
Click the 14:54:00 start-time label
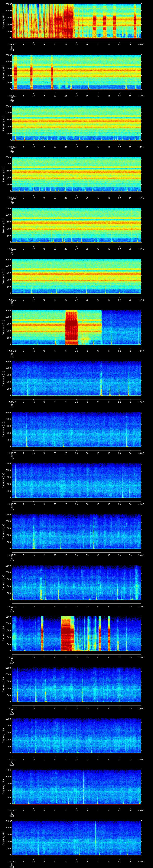pyautogui.click(x=12, y=810)
